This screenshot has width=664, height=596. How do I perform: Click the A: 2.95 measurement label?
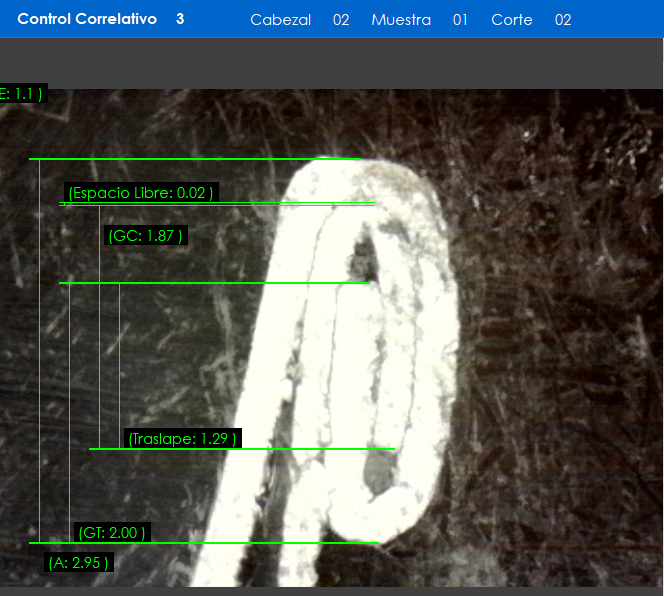tap(79, 562)
